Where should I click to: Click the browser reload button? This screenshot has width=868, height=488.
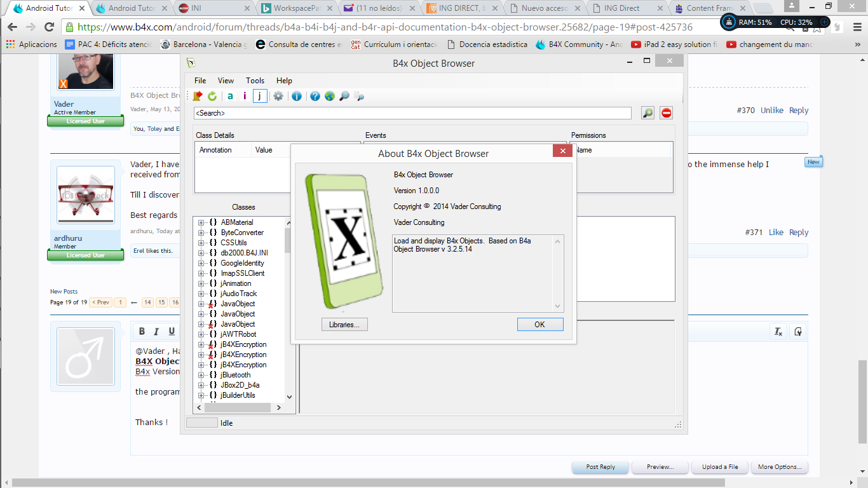49,27
